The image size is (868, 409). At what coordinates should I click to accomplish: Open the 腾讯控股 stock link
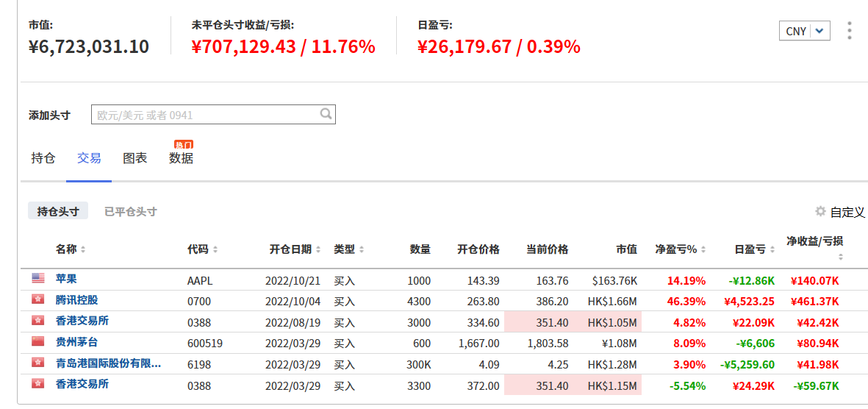click(77, 300)
